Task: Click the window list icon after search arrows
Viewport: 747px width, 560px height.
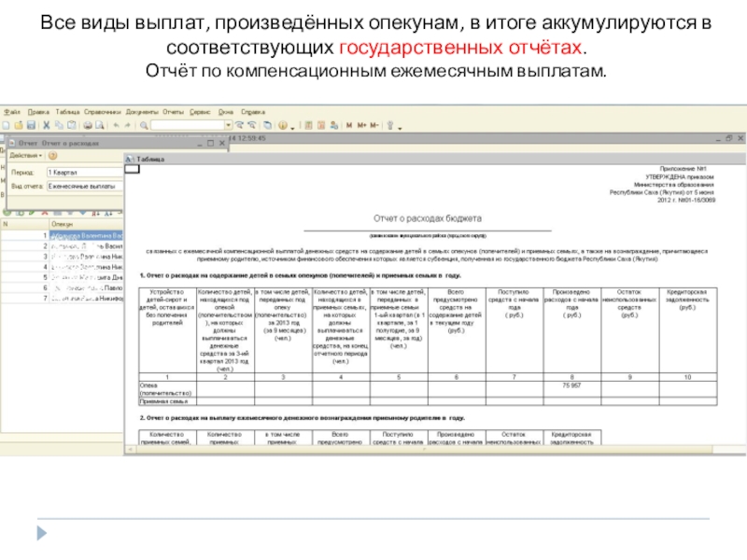Action: pos(268,125)
